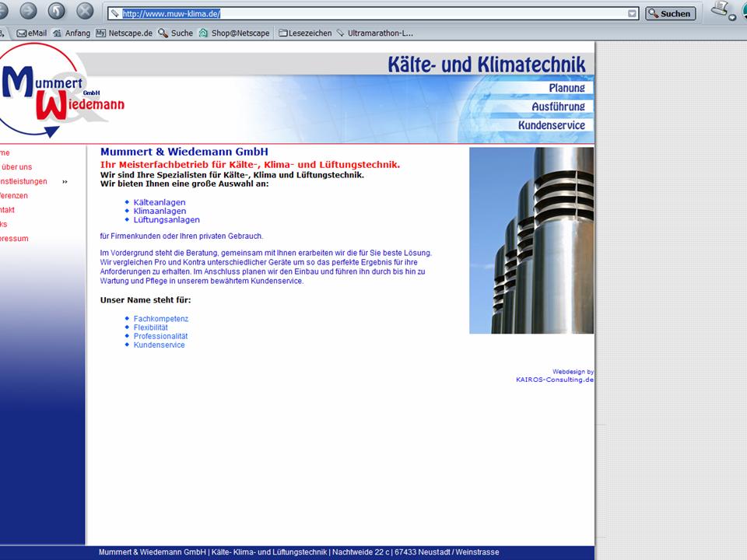Image resolution: width=747 pixels, height=560 pixels.
Task: Expand the Dienstleistungen submenu arrows
Action: [x=65, y=182]
